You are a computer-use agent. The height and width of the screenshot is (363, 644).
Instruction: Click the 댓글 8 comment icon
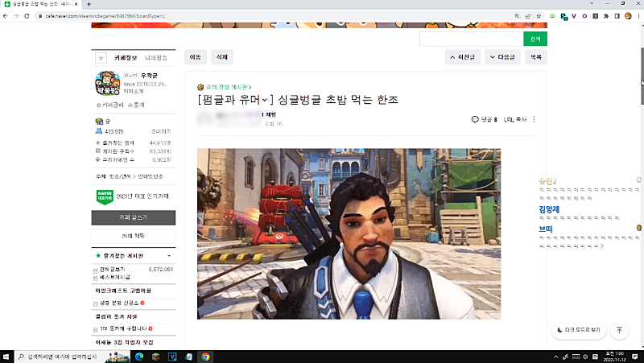(475, 119)
